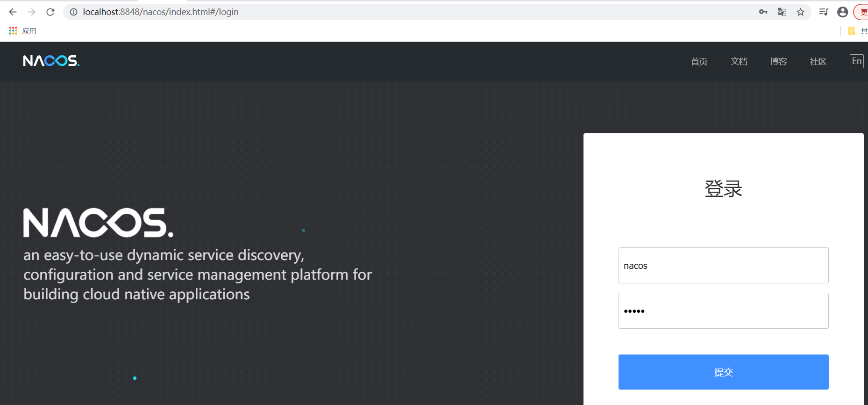
Task: Bookmark this page with the star
Action: 801,12
